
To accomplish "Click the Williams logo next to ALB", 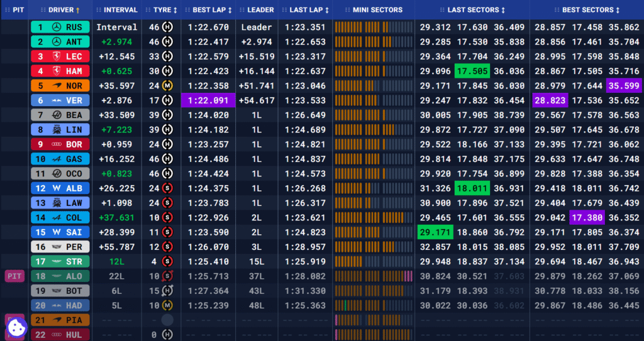I will point(57,188).
